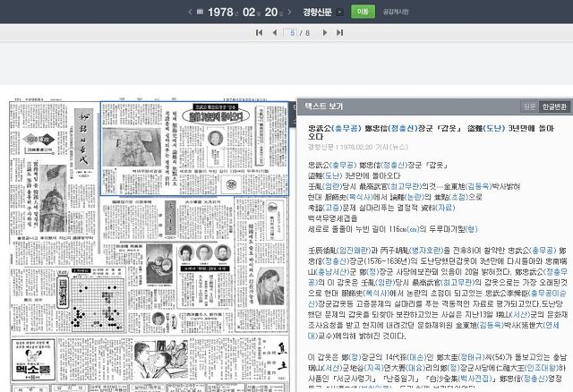
Task: Select month 02 in the date bar
Action: (249, 12)
